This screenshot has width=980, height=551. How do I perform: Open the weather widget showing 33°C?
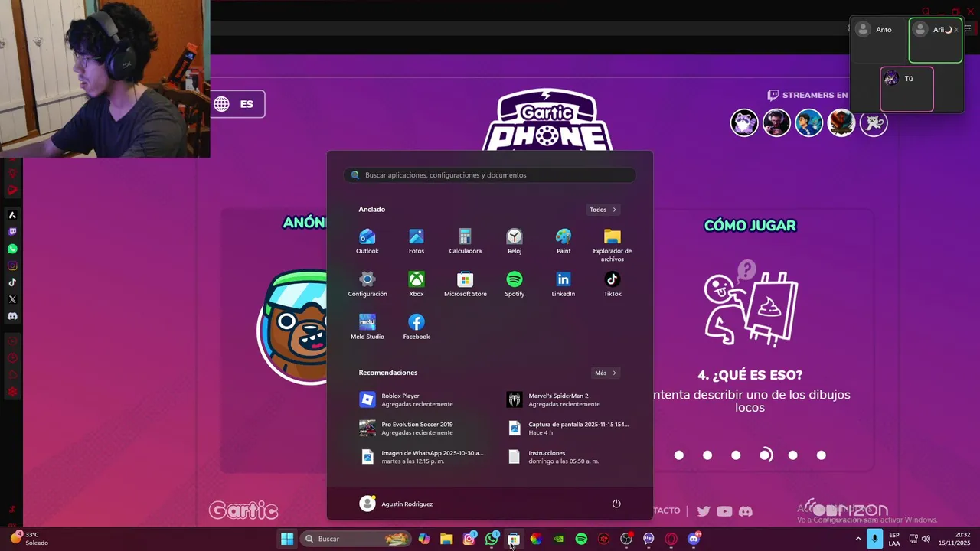pyautogui.click(x=29, y=539)
